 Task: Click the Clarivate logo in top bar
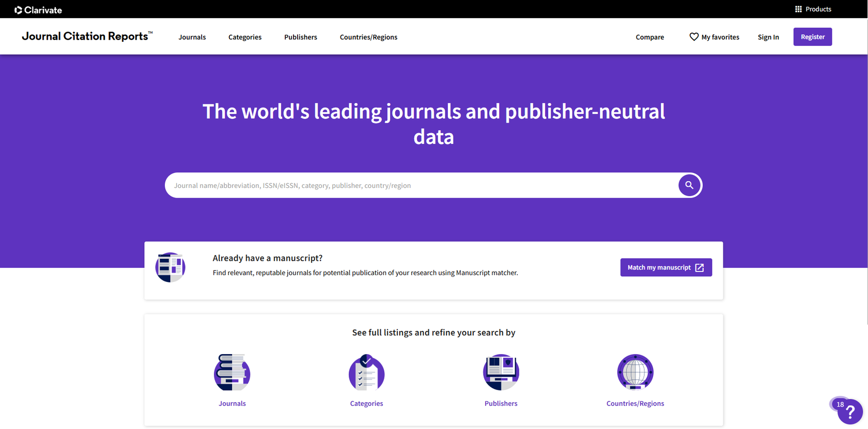click(x=38, y=10)
